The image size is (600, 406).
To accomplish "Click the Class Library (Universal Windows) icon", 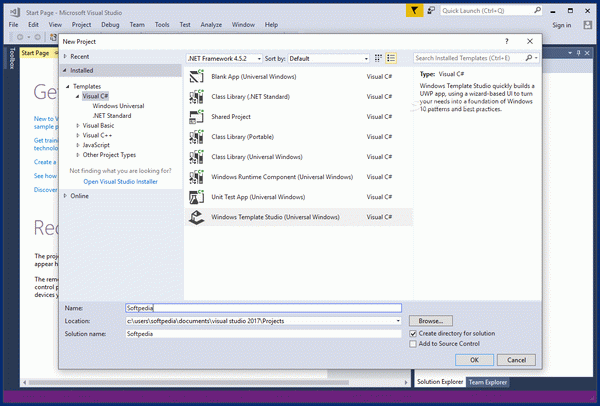I will point(197,157).
